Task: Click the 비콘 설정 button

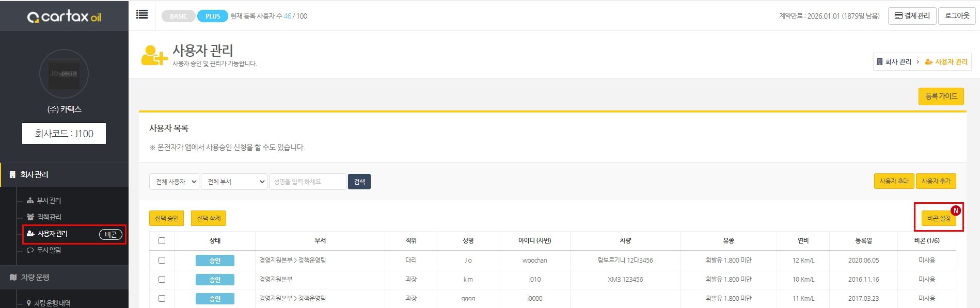Action: point(938,218)
